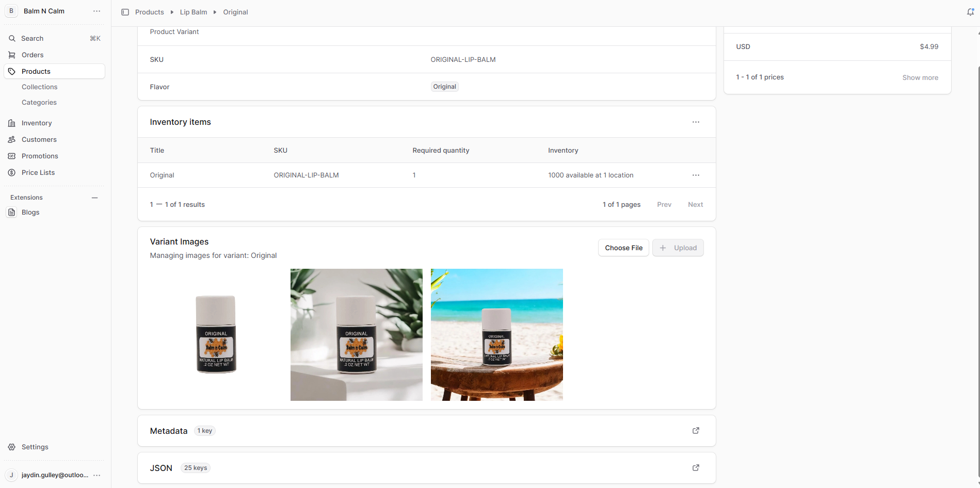980x488 pixels.
Task: Toggle the sidebar panel icon
Action: click(x=125, y=12)
